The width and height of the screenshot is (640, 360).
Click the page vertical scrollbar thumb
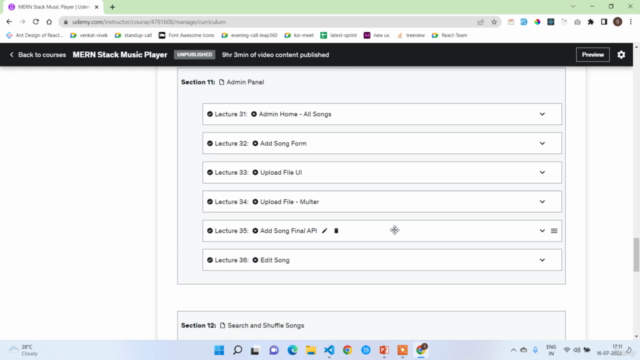[x=636, y=254]
